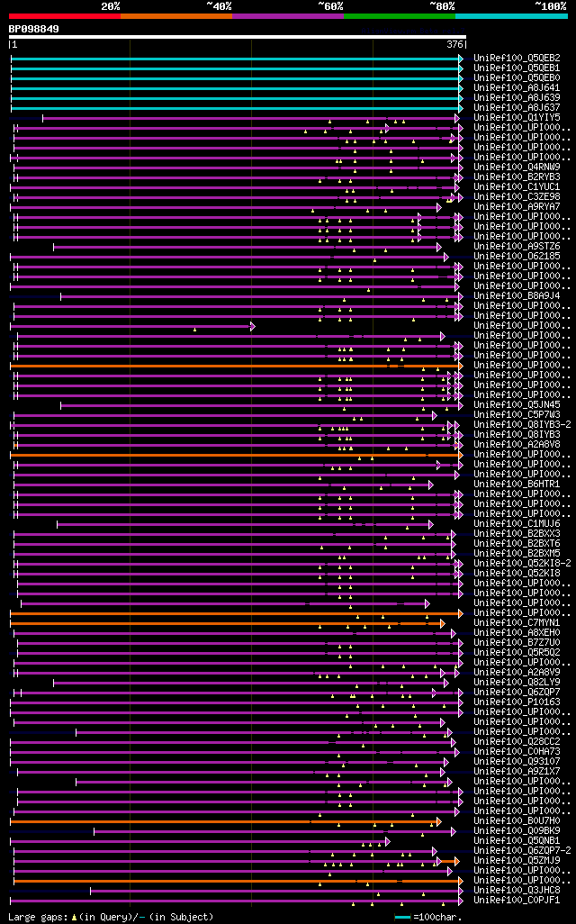
Task: Click the UniRef100_Q5ZMJ9 label
Action: click(x=517, y=860)
